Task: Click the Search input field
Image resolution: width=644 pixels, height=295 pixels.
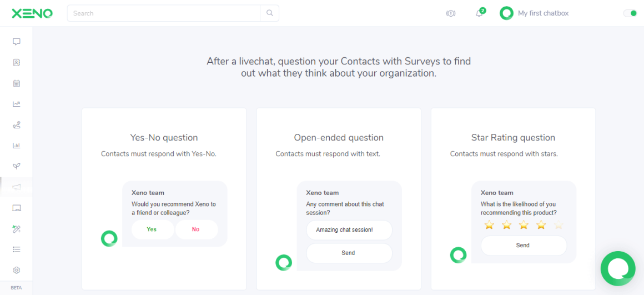Action: [164, 13]
